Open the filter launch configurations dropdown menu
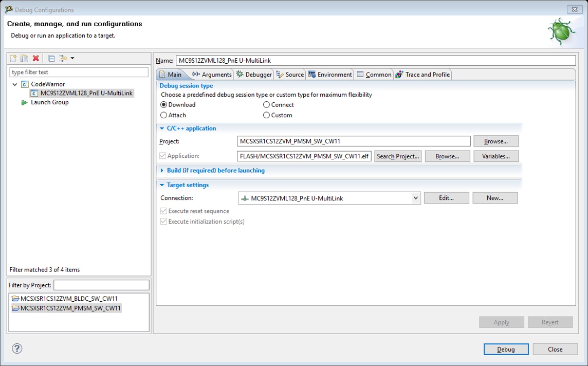 (x=72, y=58)
